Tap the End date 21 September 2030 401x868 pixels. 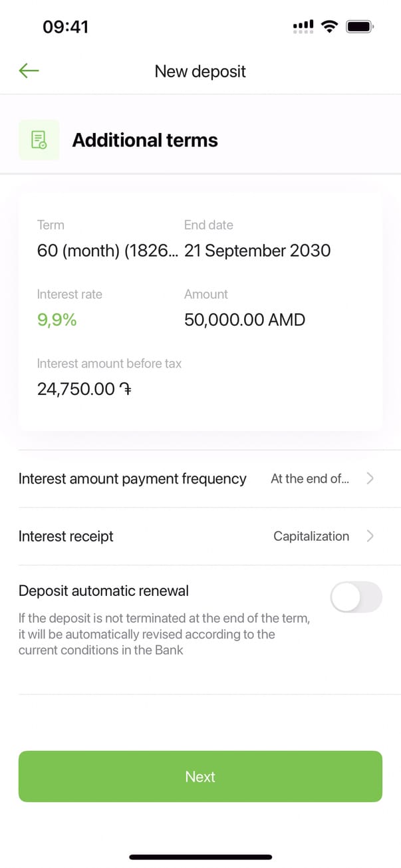pyautogui.click(x=257, y=251)
